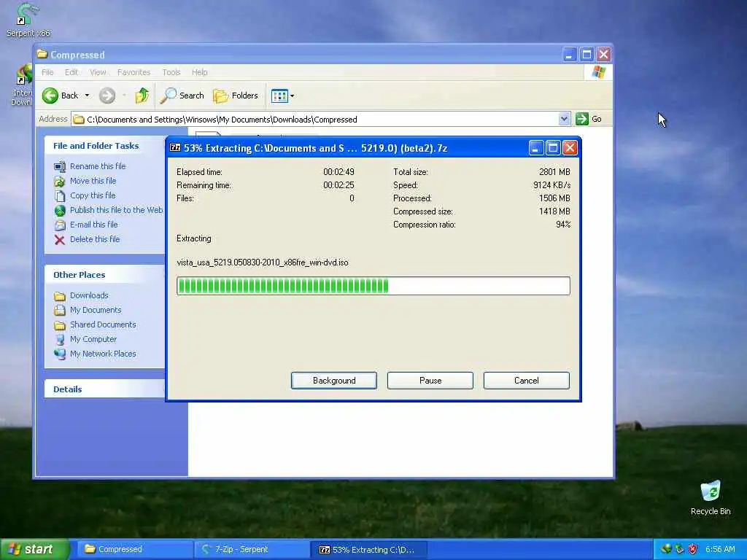
Task: Click Publish this file to the Web
Action: click(x=116, y=210)
